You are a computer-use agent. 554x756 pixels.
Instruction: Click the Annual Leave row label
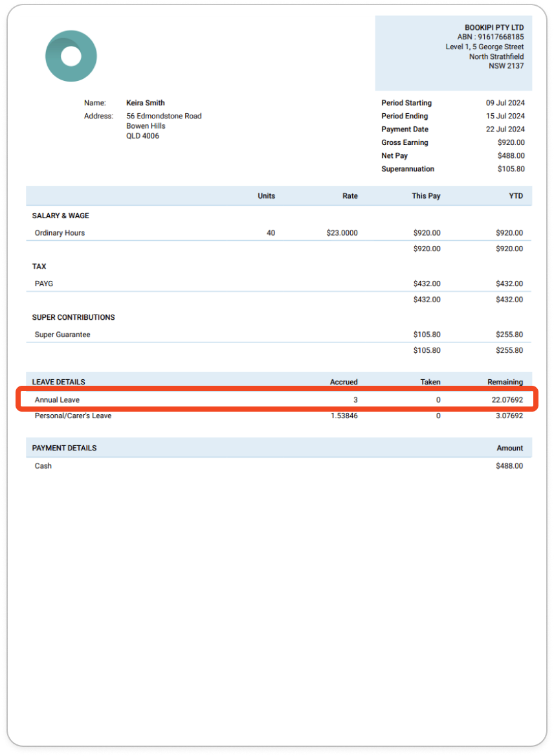tap(57, 400)
